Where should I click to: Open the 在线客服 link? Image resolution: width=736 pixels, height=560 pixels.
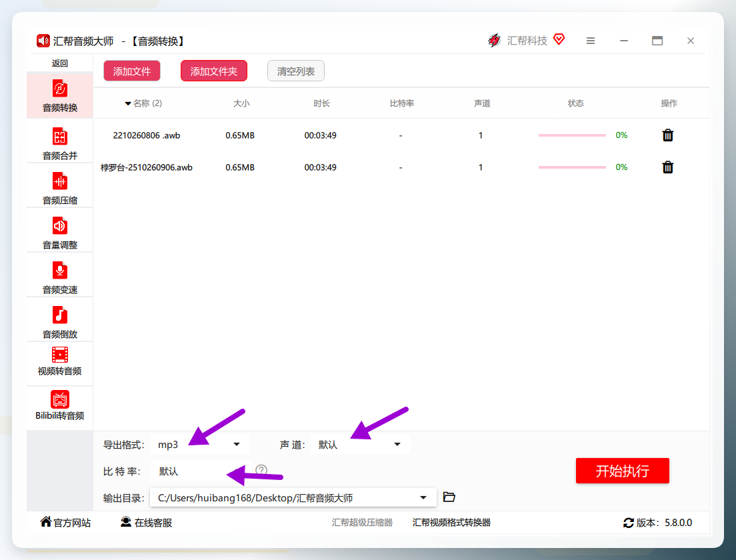147,523
